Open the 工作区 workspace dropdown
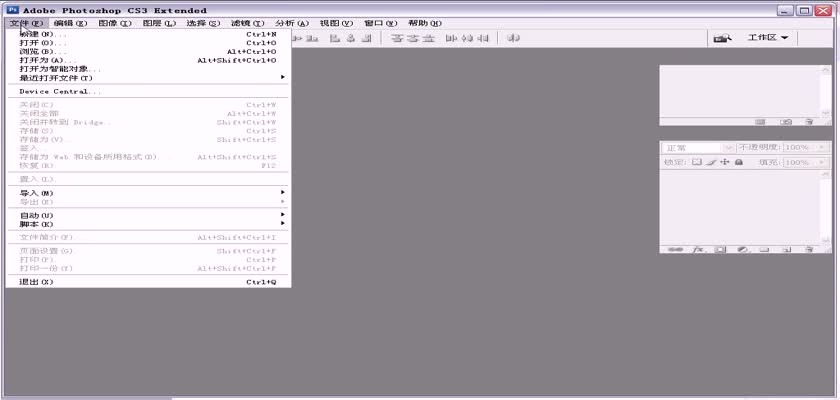 pyautogui.click(x=768, y=38)
